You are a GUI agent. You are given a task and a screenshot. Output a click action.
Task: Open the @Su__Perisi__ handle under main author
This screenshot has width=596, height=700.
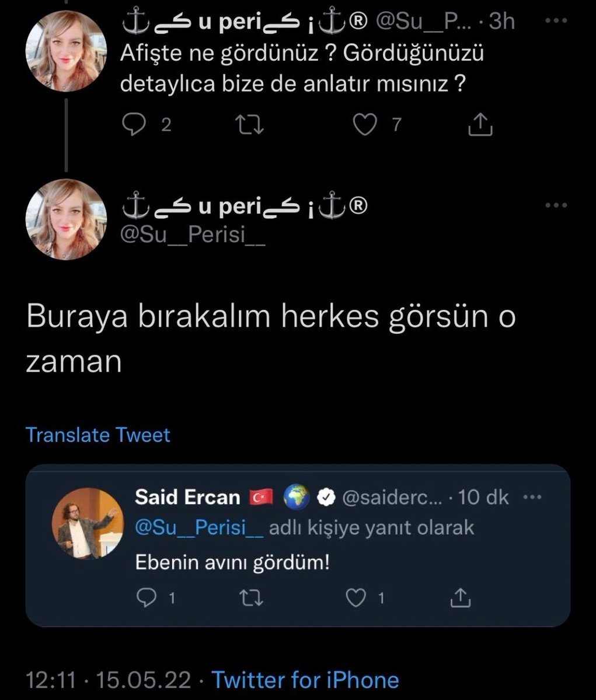coord(193,237)
